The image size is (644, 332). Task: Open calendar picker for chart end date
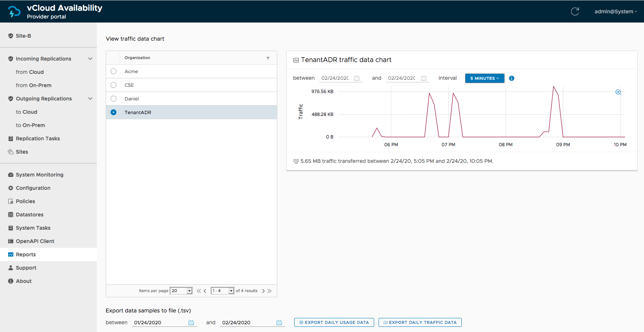pos(424,78)
